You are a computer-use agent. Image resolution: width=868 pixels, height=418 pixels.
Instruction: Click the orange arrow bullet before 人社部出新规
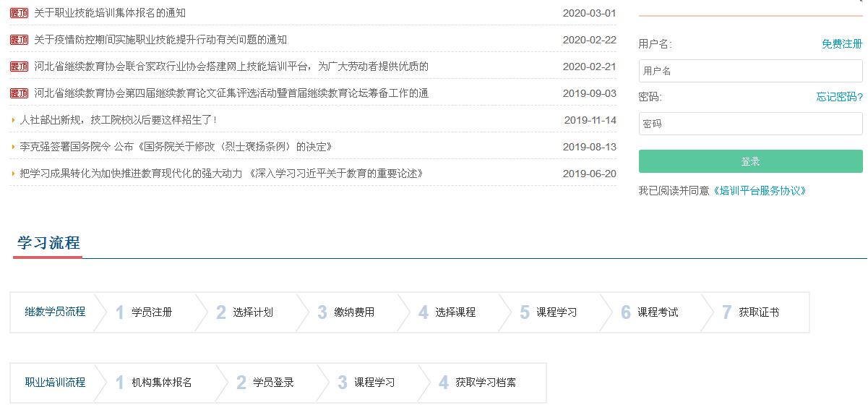(x=13, y=120)
